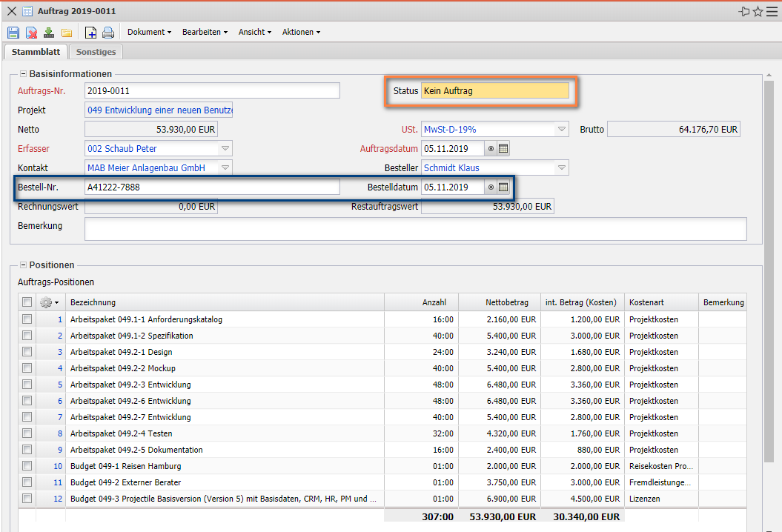Open the Aktionen menu
This screenshot has height=532, width=782.
coord(301,33)
